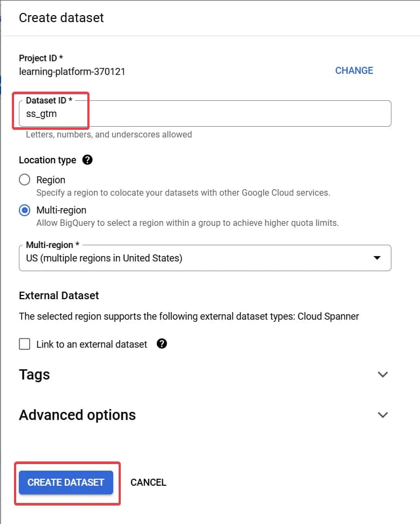Click the CREATE DATASET button
Image resolution: width=420 pixels, height=524 pixels.
(x=66, y=482)
